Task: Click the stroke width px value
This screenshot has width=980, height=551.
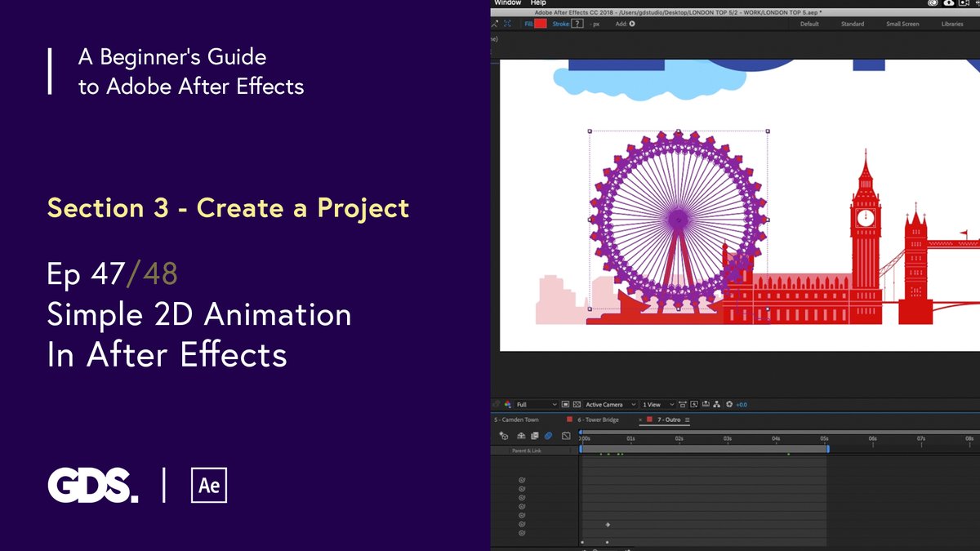Action: click(595, 24)
